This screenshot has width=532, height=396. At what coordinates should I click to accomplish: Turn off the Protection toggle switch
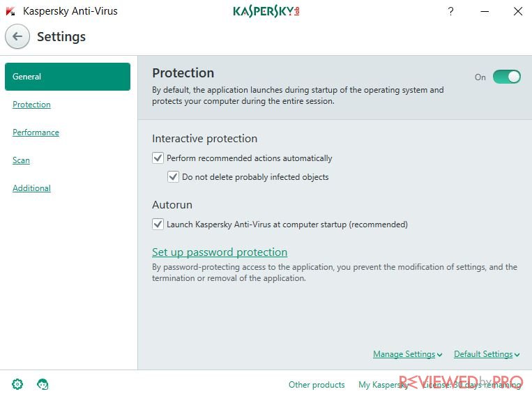(x=507, y=77)
